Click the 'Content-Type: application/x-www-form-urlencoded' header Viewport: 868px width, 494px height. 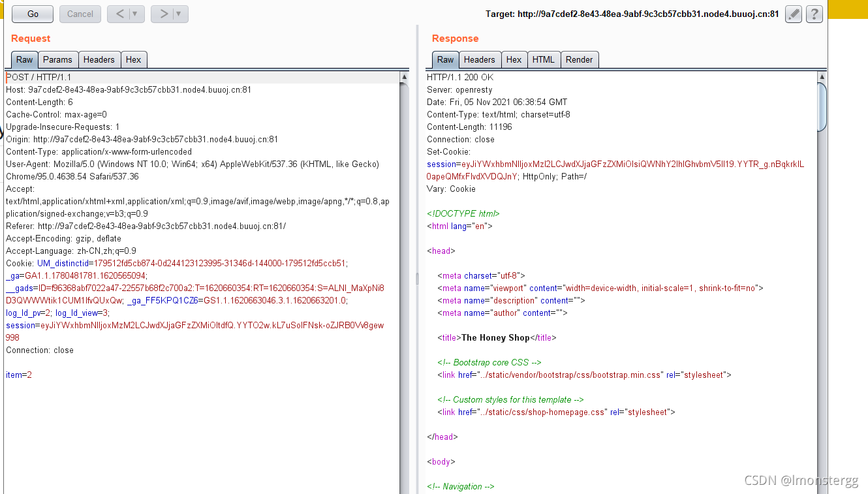coord(99,151)
